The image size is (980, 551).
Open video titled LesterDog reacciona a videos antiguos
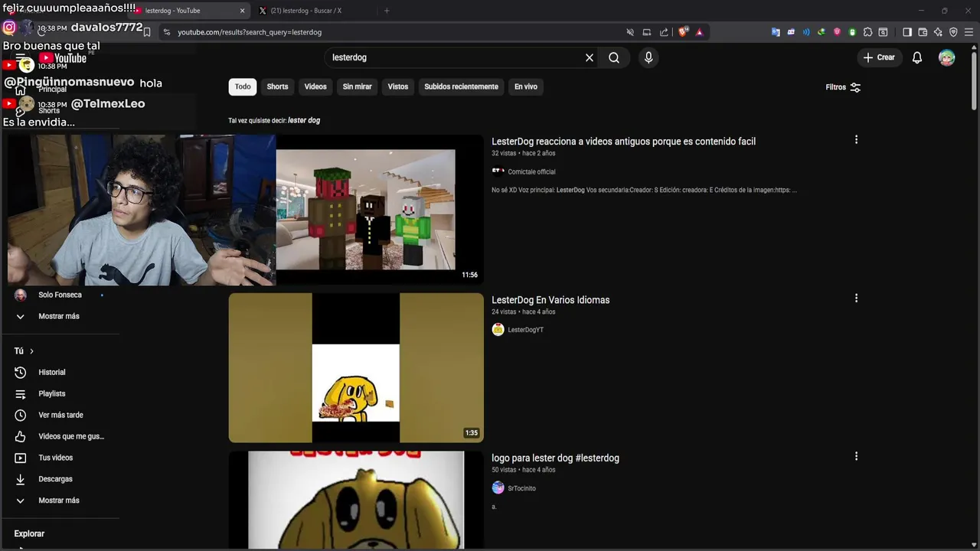click(x=623, y=142)
